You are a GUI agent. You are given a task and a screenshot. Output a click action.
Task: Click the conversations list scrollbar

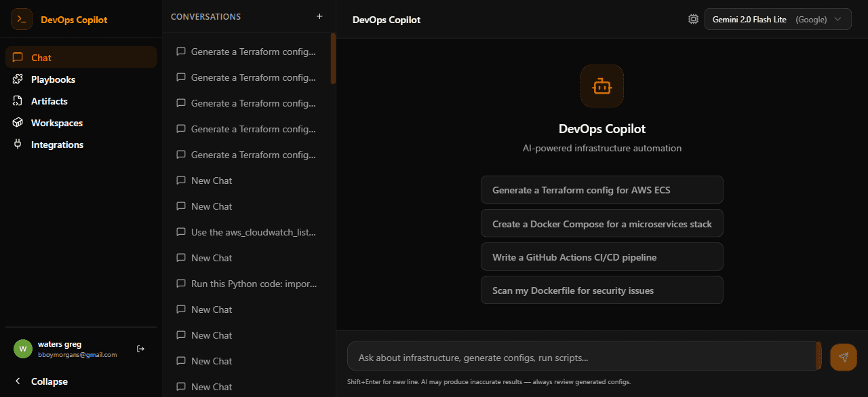pos(333,61)
